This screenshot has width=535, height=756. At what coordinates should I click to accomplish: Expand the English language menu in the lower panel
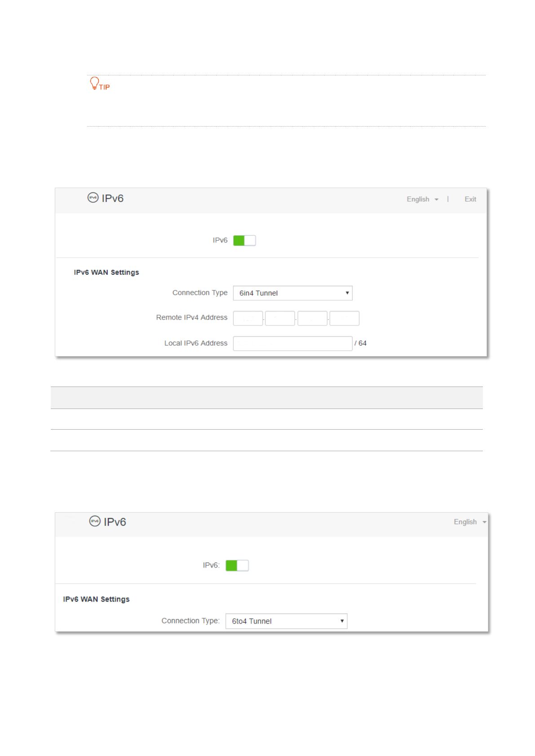pos(469,522)
